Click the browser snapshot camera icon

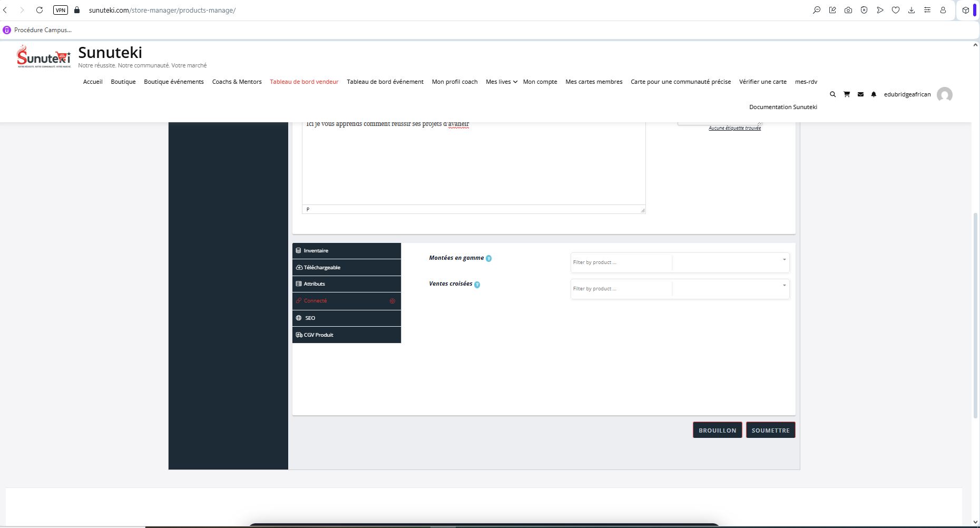[x=848, y=10]
